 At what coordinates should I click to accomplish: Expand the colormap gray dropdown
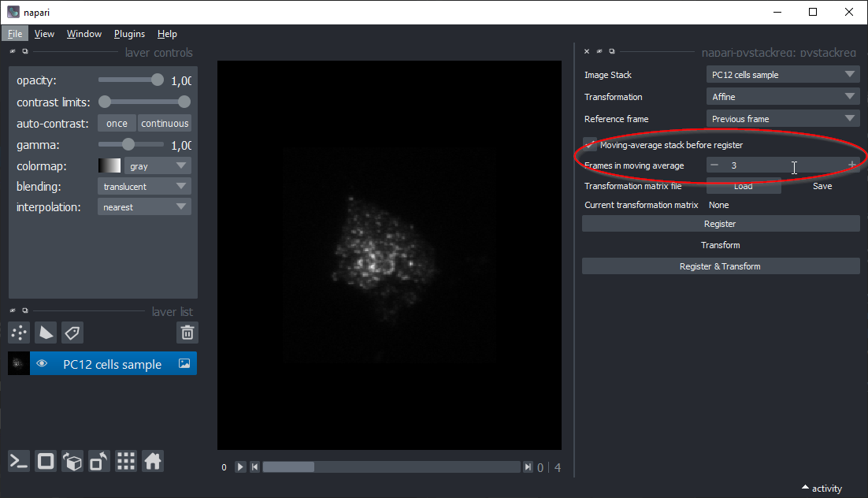[158, 166]
